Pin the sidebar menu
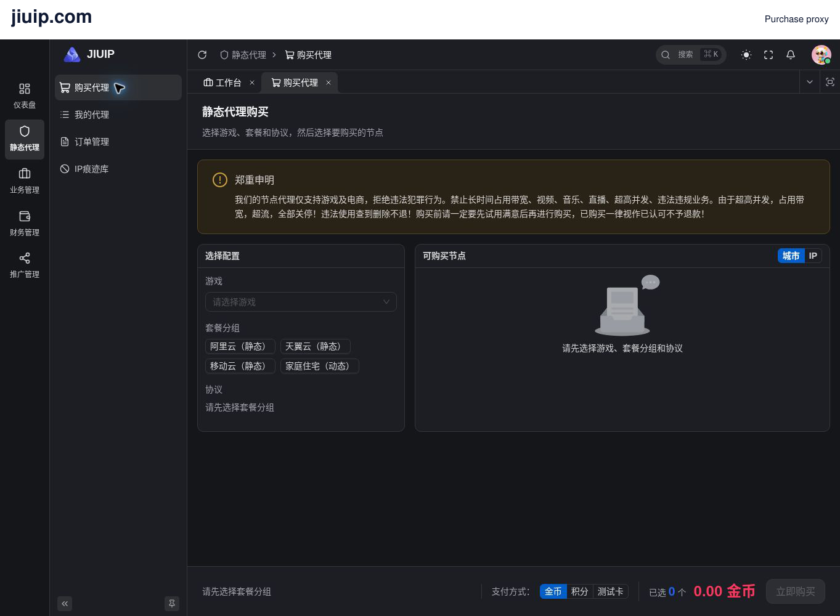Image resolution: width=840 pixels, height=616 pixels. pos(172,604)
